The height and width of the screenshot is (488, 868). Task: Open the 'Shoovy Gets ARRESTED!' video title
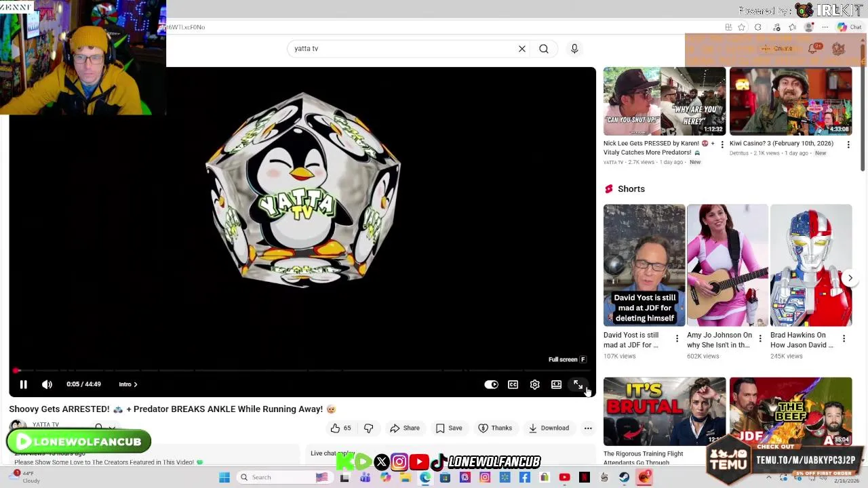tap(172, 409)
